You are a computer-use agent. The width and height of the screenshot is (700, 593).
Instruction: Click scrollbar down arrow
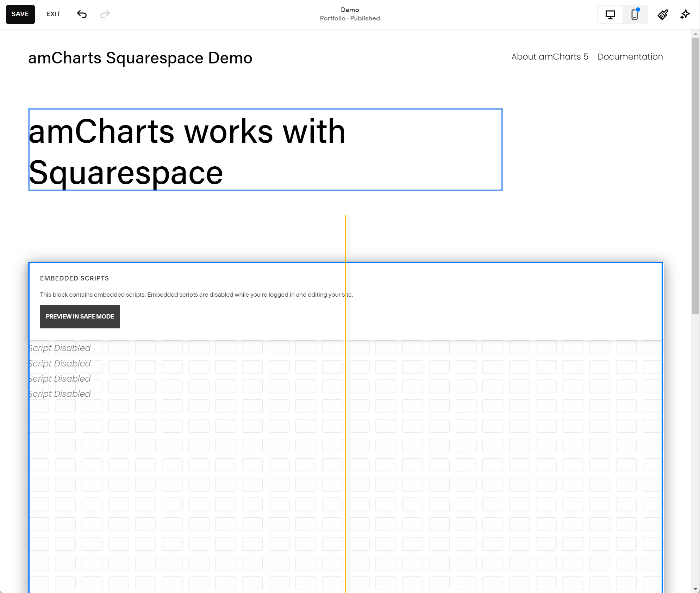(695, 588)
